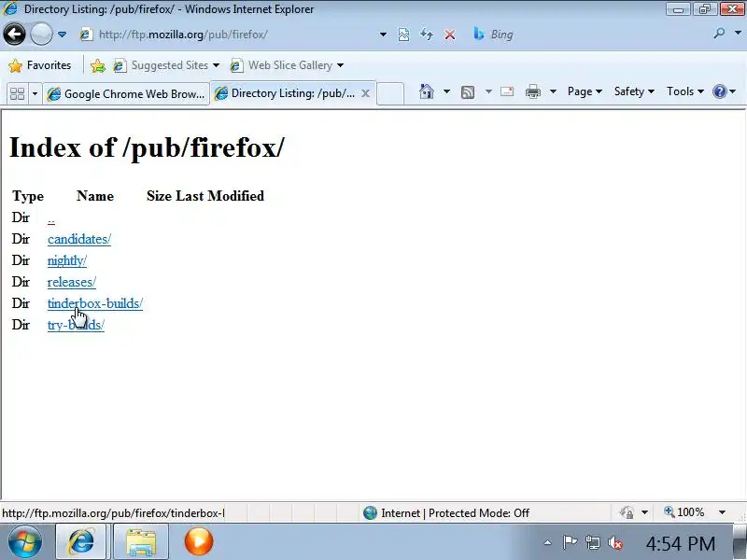Click the Refresh page icon
Screen dimensions: 747x560
(x=427, y=35)
